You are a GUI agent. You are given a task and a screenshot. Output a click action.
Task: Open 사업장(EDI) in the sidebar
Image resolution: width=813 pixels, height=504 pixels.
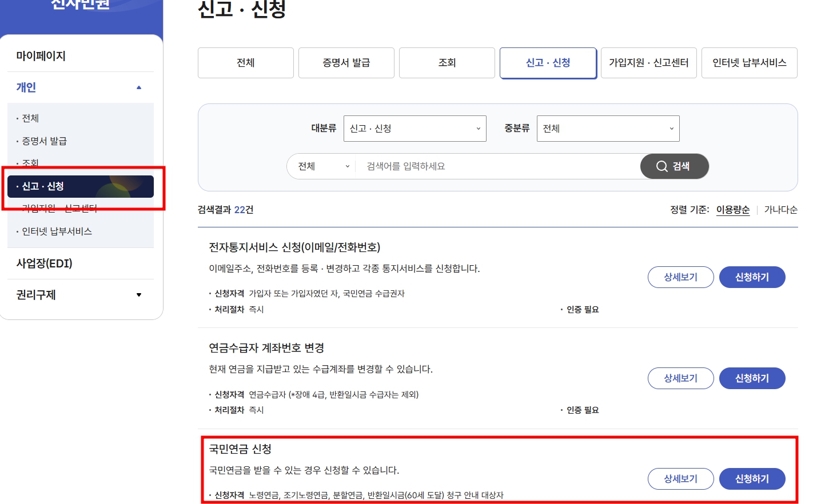[x=45, y=263]
